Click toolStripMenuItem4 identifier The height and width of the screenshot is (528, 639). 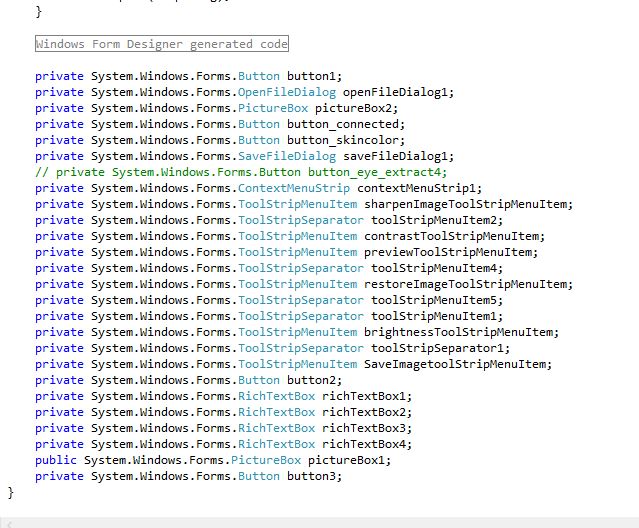tap(434, 268)
